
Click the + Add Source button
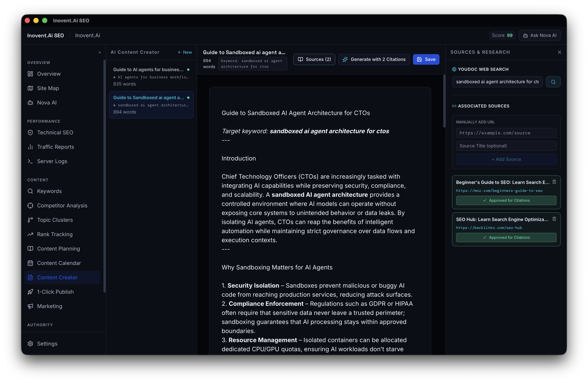(506, 159)
